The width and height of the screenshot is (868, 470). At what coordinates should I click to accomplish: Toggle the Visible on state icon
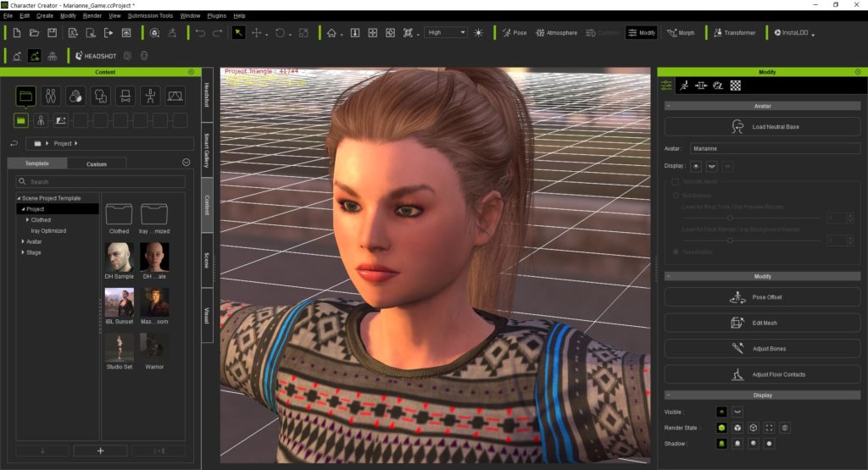click(721, 412)
